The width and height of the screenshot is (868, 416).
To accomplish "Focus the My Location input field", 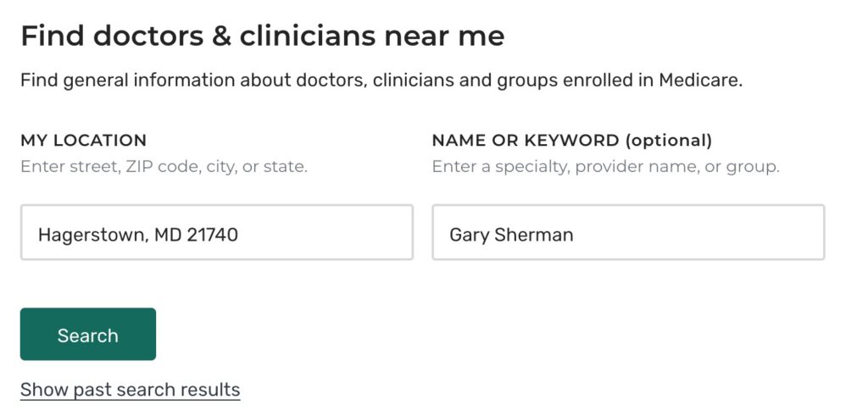I will coord(216,232).
